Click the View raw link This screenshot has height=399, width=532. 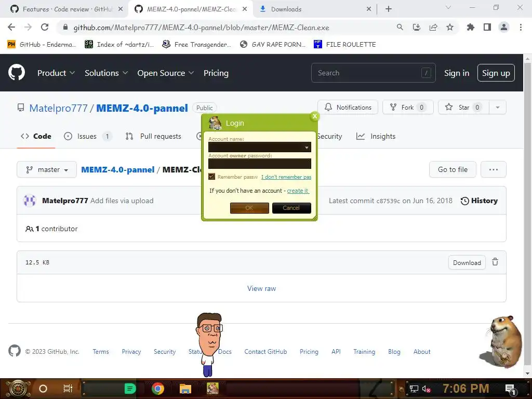(262, 288)
